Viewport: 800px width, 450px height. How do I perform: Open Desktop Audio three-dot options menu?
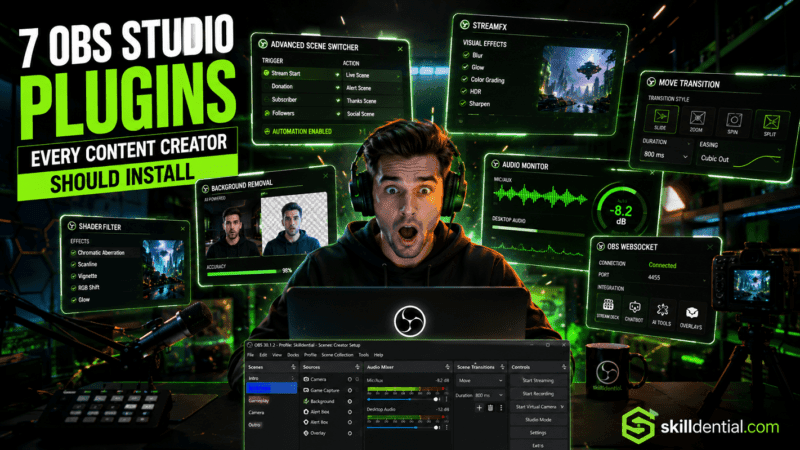point(446,428)
